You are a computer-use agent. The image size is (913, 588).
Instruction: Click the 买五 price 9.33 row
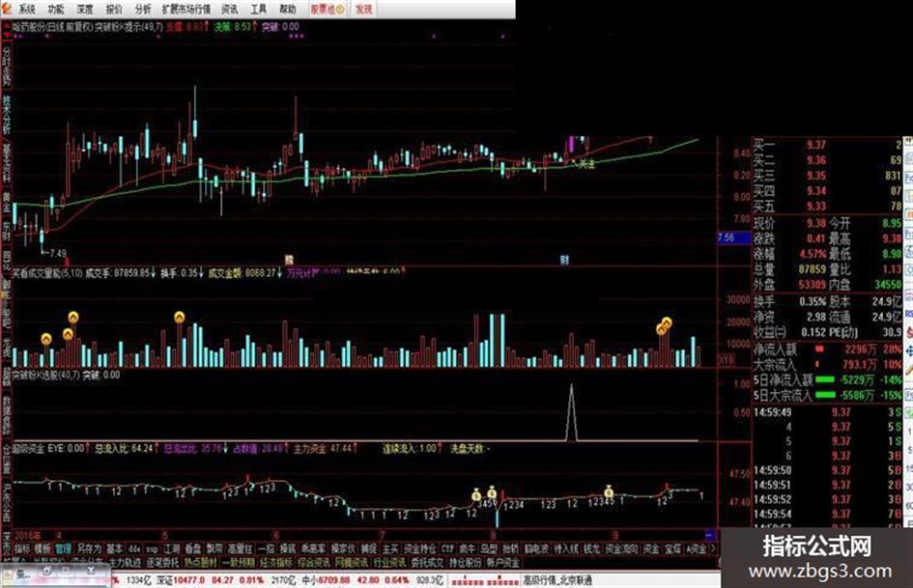tap(827, 206)
